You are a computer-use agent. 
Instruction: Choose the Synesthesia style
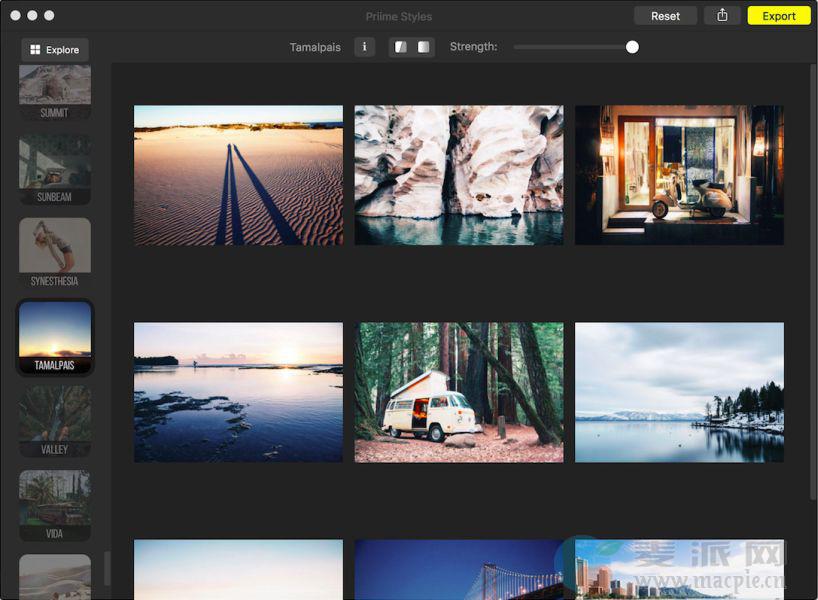[x=55, y=253]
